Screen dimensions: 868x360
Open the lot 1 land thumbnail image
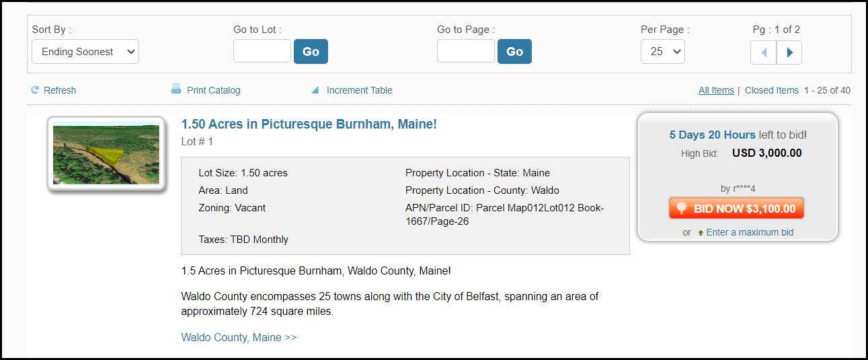106,154
